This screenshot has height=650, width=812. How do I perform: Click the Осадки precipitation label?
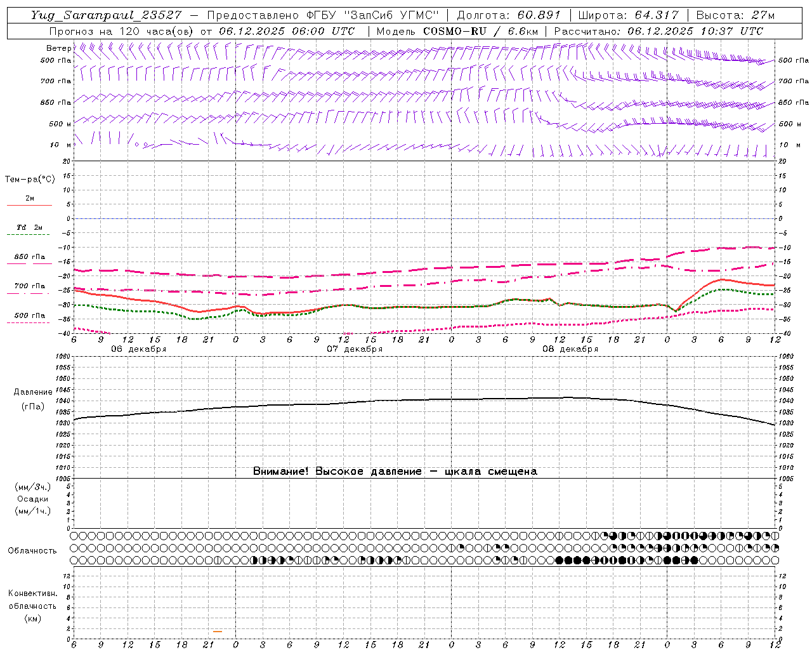(x=32, y=499)
